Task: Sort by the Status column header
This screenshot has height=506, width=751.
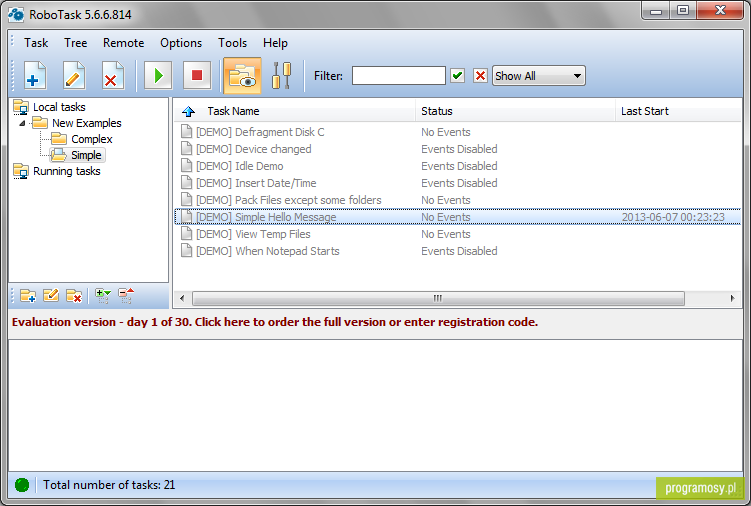Action: (515, 111)
